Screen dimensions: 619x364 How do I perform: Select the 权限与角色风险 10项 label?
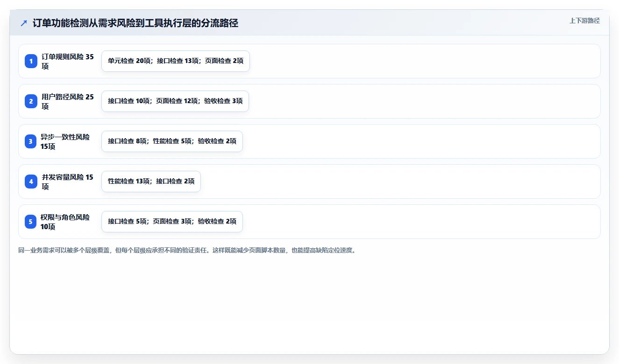point(65,222)
